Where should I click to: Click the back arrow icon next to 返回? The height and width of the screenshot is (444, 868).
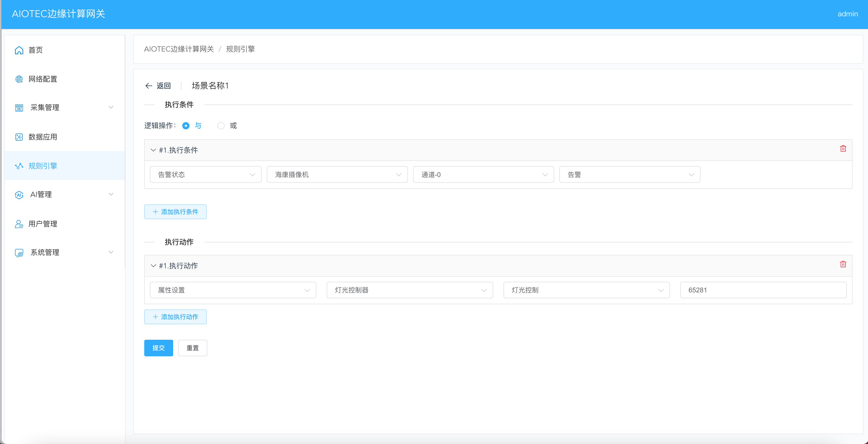click(149, 86)
